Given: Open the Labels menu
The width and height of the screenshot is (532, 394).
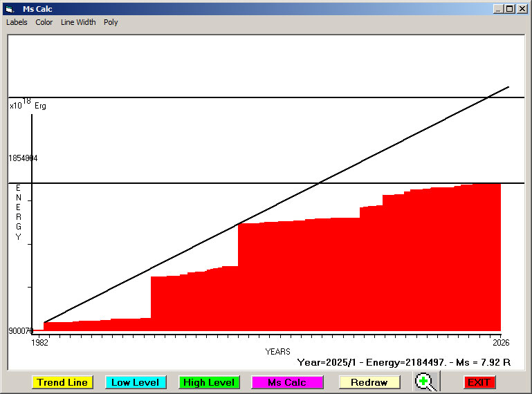Looking at the screenshot, I should [17, 22].
